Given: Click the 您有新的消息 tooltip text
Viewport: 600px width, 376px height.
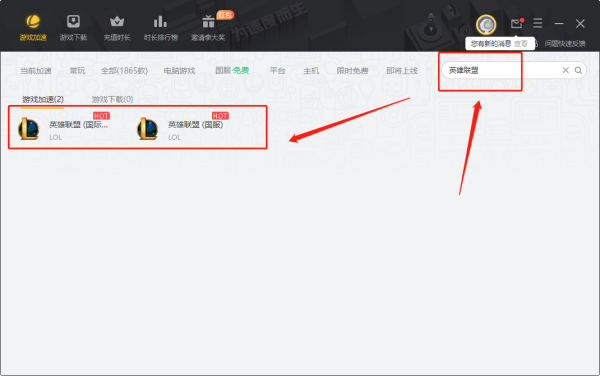Looking at the screenshot, I should click(x=491, y=44).
